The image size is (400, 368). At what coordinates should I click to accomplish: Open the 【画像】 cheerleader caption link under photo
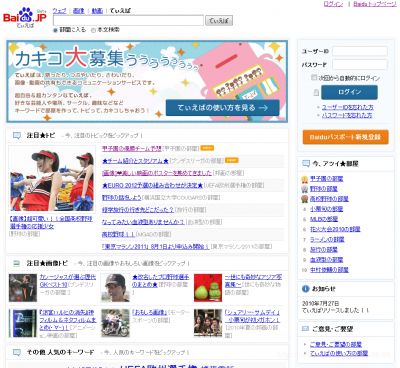point(51,223)
